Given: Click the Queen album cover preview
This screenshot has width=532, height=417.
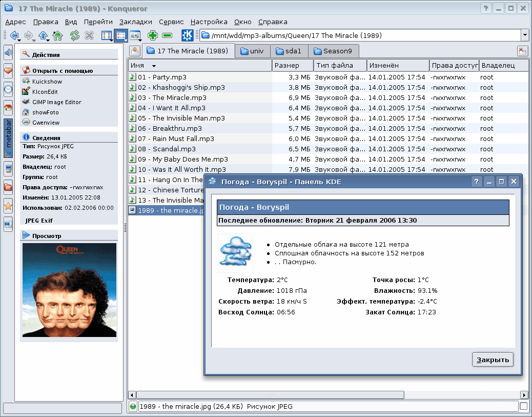Looking at the screenshot, I should pos(69,290).
